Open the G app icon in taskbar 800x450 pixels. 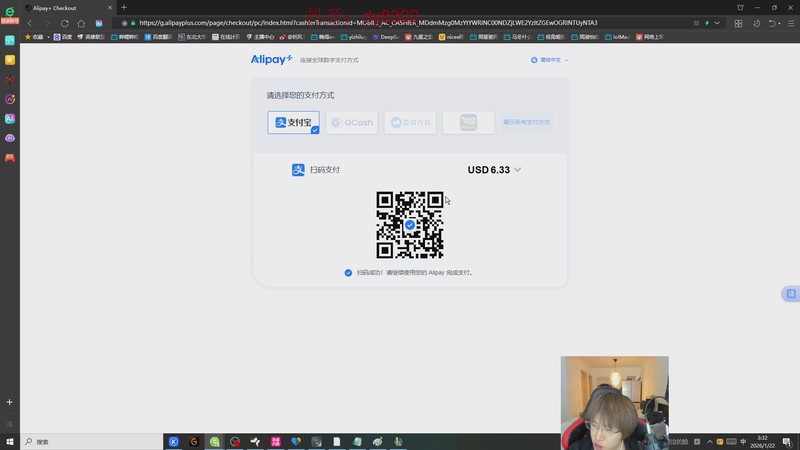tap(194, 442)
